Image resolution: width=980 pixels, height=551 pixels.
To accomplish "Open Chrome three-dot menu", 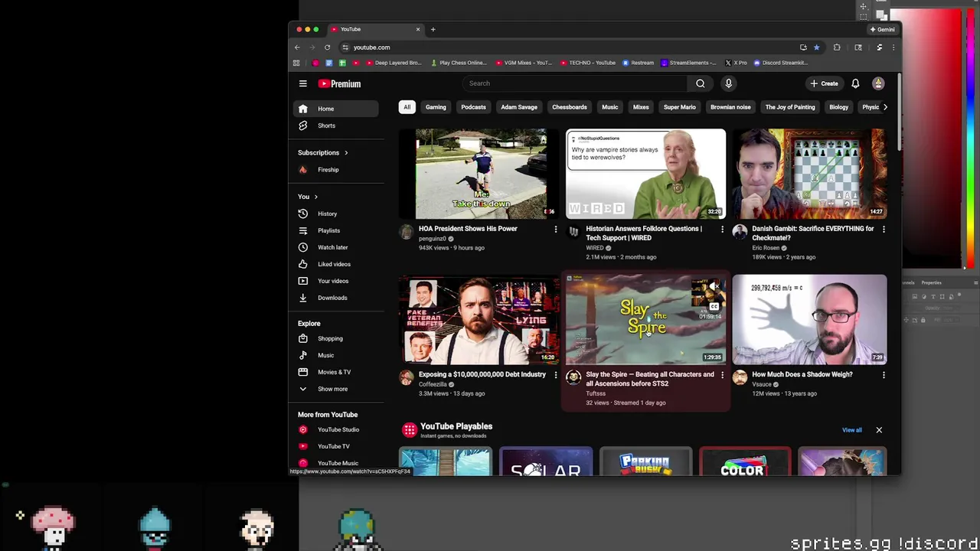I will pyautogui.click(x=893, y=47).
